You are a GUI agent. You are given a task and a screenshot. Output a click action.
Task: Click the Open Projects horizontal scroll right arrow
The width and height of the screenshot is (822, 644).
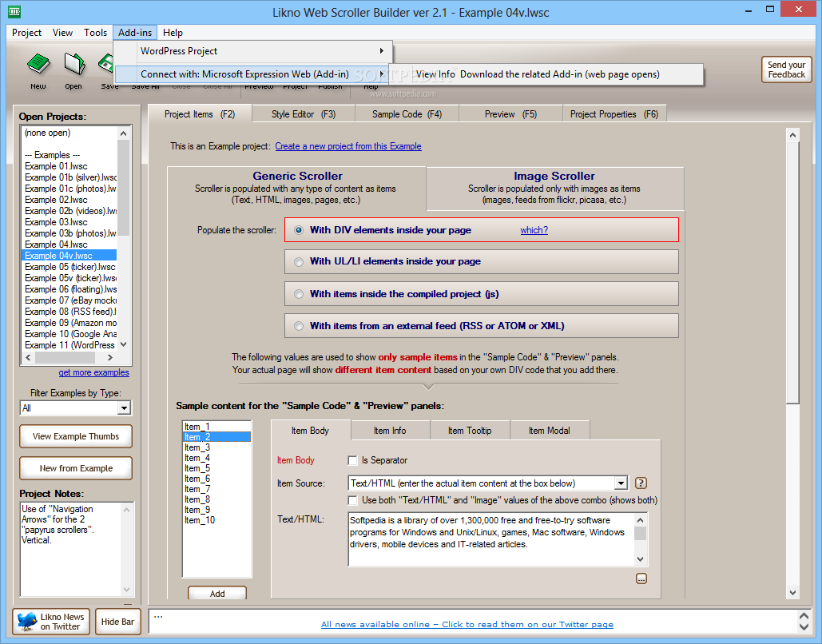110,358
